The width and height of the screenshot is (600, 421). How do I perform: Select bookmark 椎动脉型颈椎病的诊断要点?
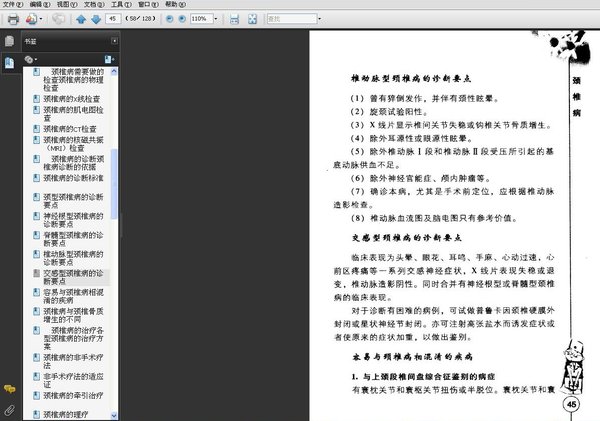pyautogui.click(x=73, y=258)
